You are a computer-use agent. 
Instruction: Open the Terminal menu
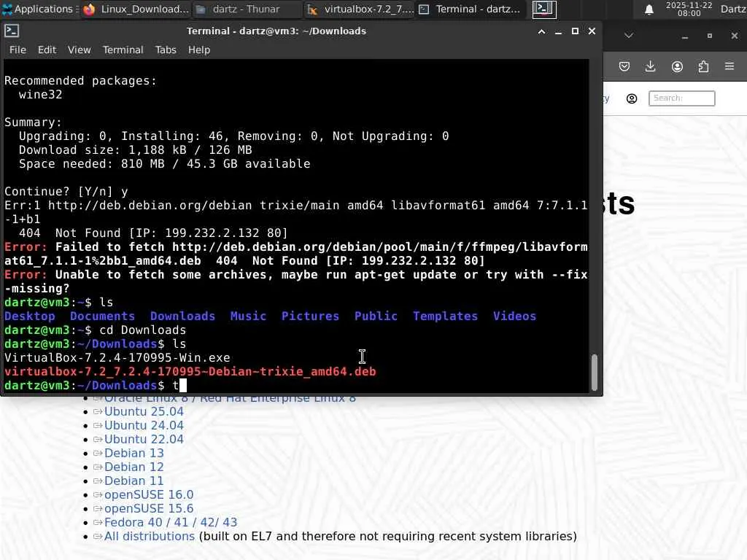point(123,50)
